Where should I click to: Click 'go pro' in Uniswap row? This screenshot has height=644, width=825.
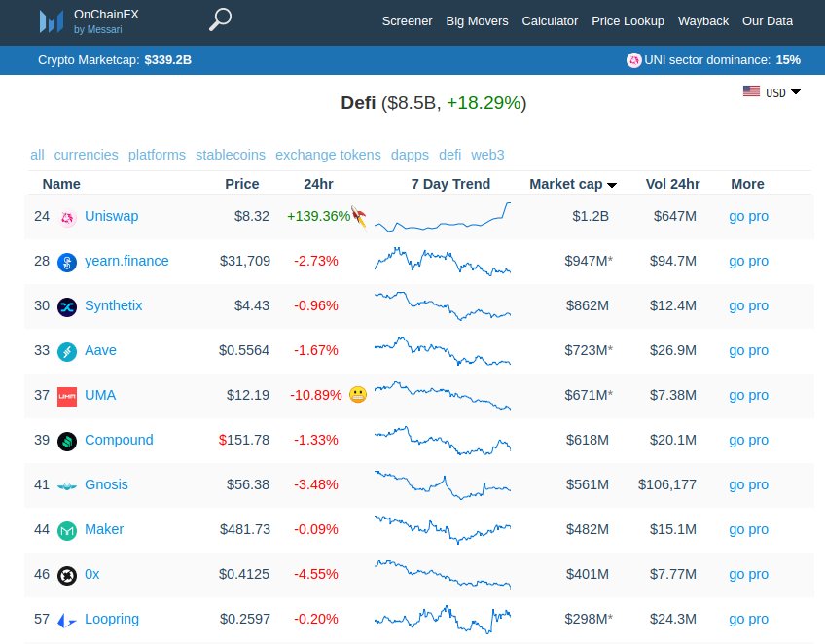pos(748,216)
